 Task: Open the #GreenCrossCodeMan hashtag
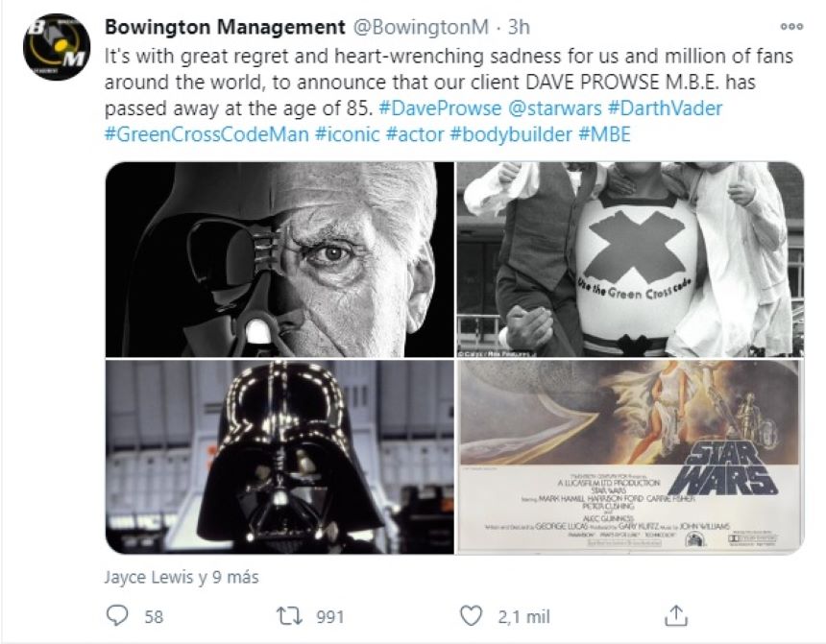click(x=206, y=134)
